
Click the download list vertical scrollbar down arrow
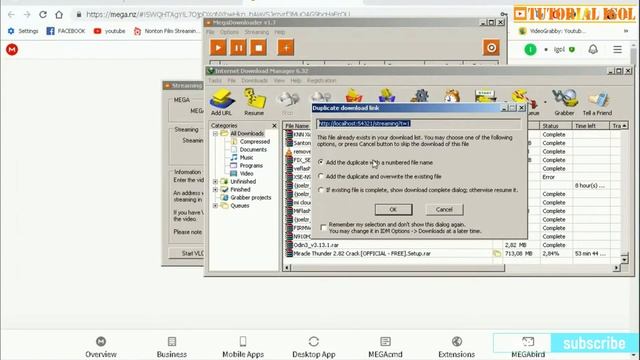click(x=624, y=259)
